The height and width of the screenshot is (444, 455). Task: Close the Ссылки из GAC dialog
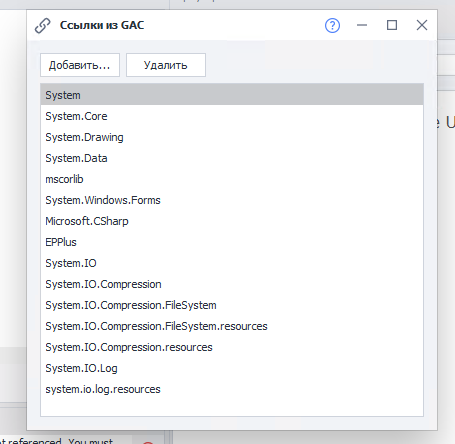(x=422, y=25)
